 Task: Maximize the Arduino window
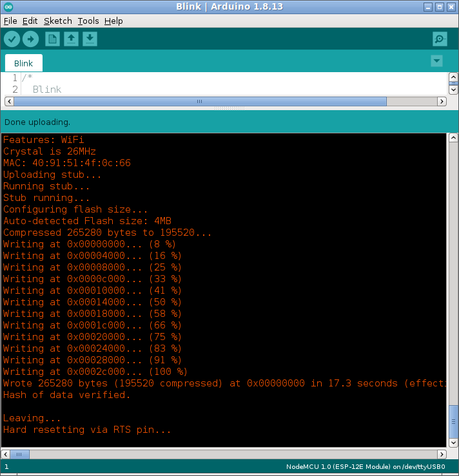[x=440, y=7]
